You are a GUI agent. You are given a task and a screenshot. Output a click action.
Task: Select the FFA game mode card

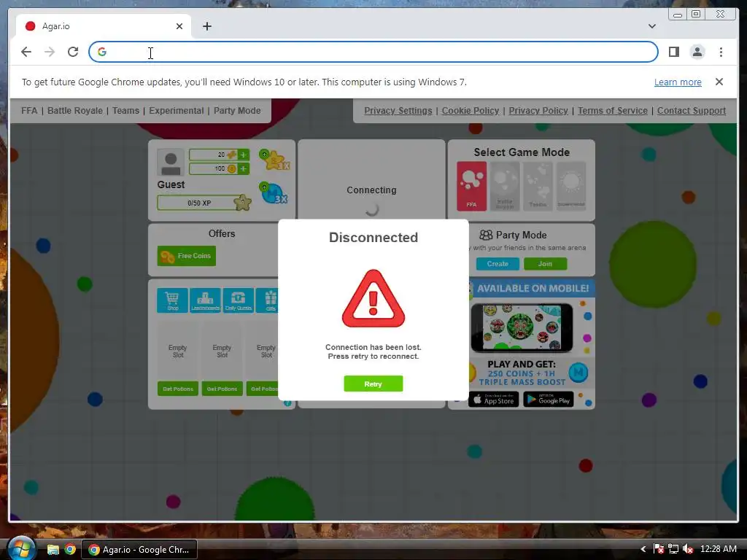tap(472, 186)
